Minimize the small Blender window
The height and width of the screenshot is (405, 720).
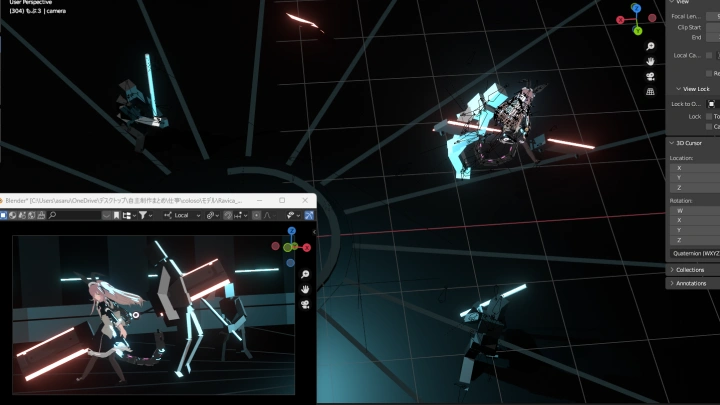259,200
